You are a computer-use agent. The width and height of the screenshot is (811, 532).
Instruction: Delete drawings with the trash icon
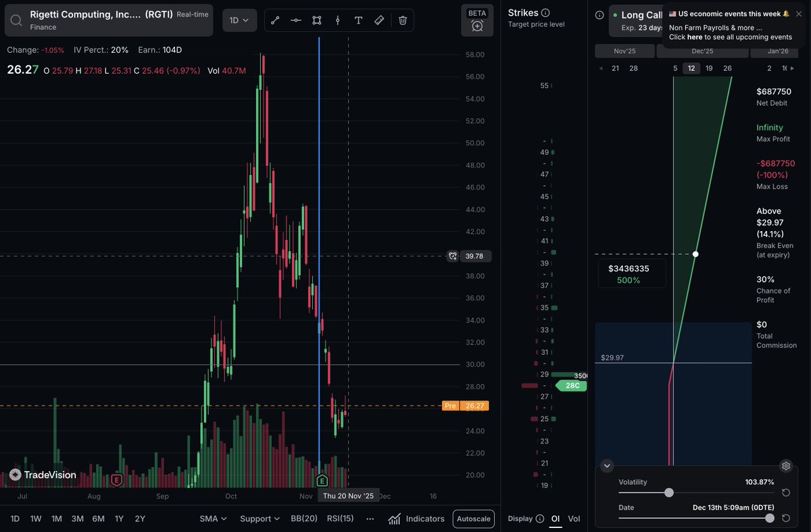click(x=403, y=20)
